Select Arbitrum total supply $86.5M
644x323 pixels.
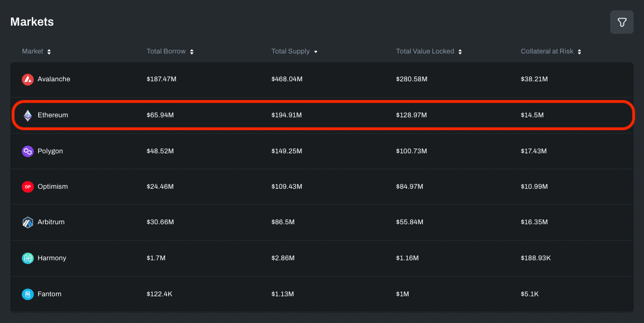tap(283, 222)
